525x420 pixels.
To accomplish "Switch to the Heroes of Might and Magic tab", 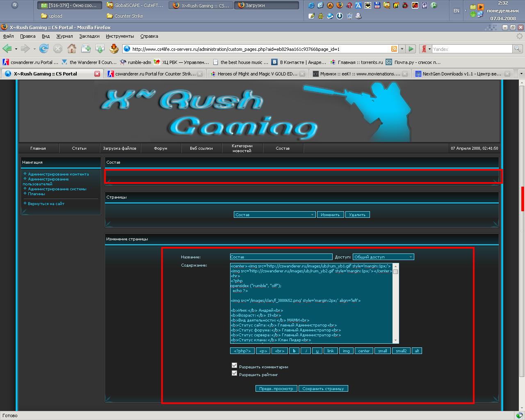I will coord(257,74).
